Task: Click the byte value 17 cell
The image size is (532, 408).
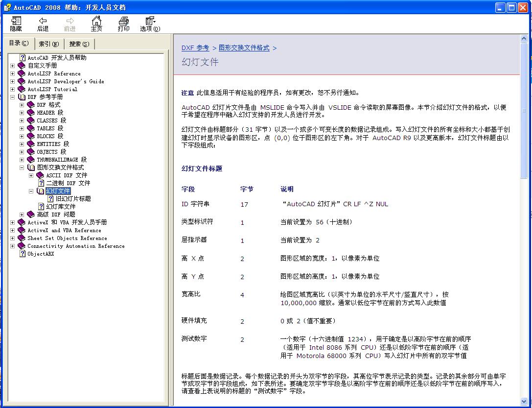Action: click(244, 204)
